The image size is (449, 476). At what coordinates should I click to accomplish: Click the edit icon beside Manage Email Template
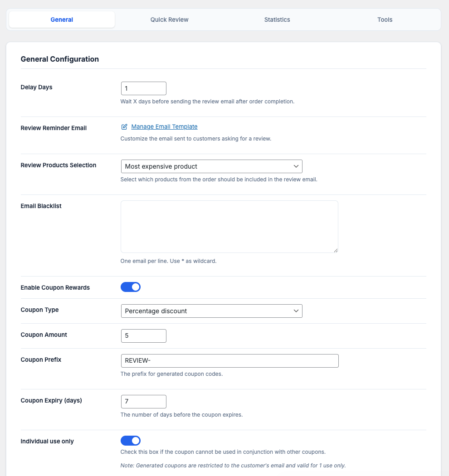tap(124, 127)
